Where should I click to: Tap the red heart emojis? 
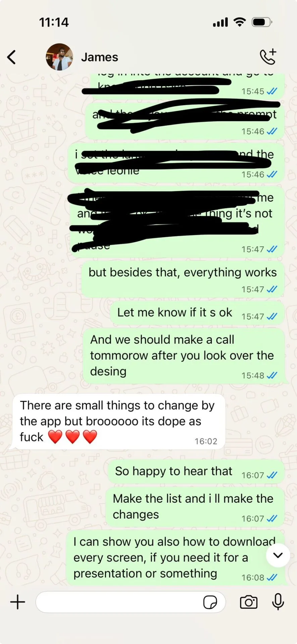[x=72, y=437]
